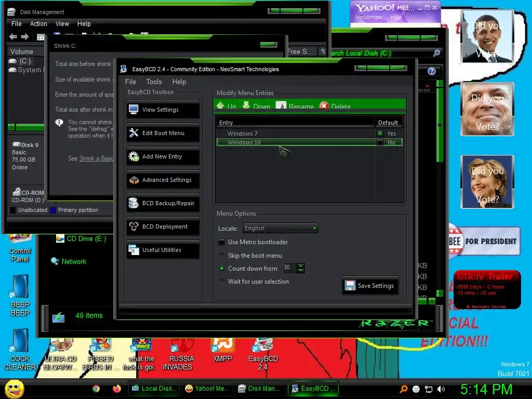Image resolution: width=532 pixels, height=399 pixels.
Task: Open RUSSIA INVADES desktop icon
Action: (x=182, y=354)
